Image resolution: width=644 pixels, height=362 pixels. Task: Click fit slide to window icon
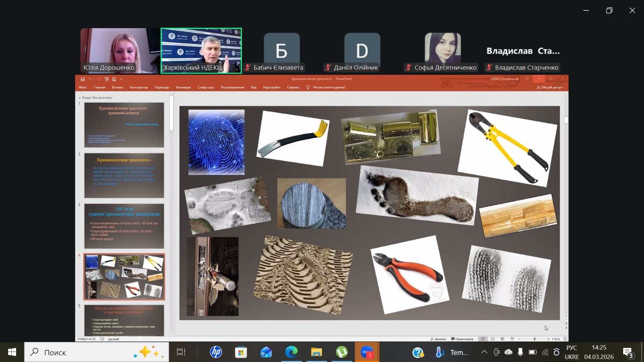point(565,339)
